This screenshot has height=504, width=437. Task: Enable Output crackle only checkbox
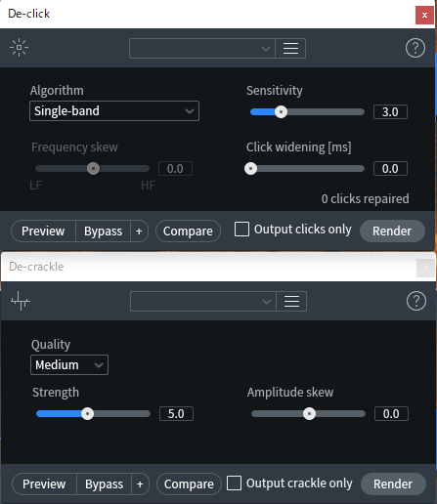[x=234, y=483]
